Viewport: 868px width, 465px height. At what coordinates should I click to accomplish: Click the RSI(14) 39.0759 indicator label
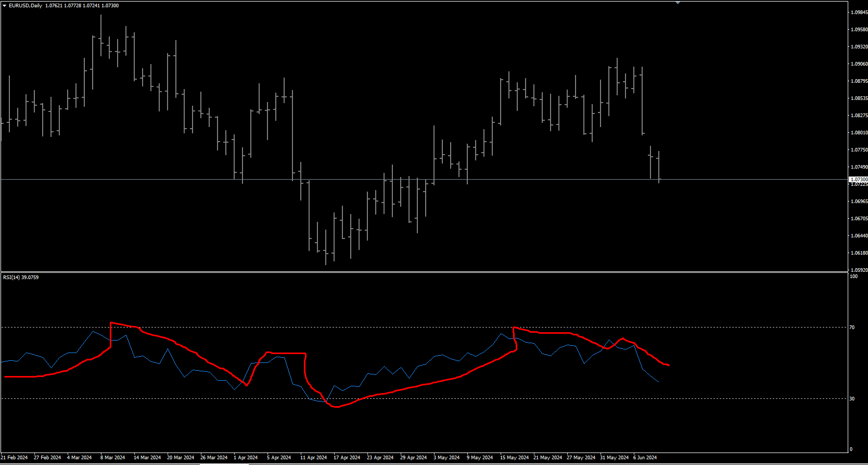click(x=21, y=278)
